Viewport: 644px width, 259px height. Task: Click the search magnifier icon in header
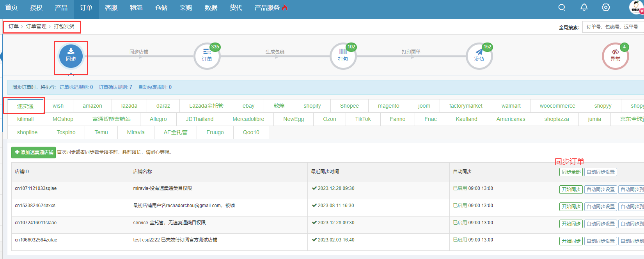(562, 7)
